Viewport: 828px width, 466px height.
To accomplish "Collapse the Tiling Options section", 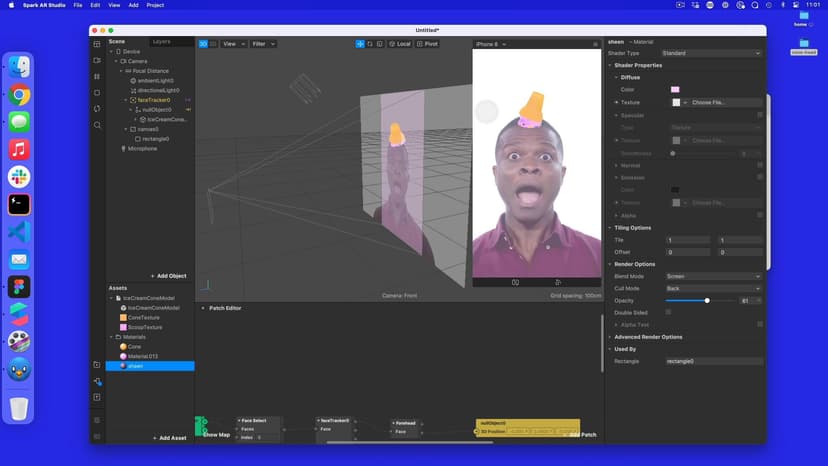I will click(610, 228).
